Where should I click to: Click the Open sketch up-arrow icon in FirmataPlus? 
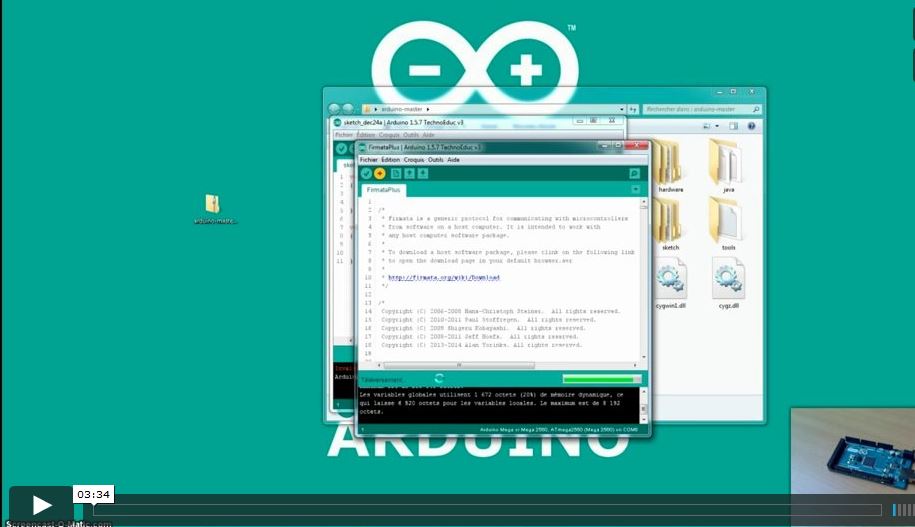tap(410, 173)
